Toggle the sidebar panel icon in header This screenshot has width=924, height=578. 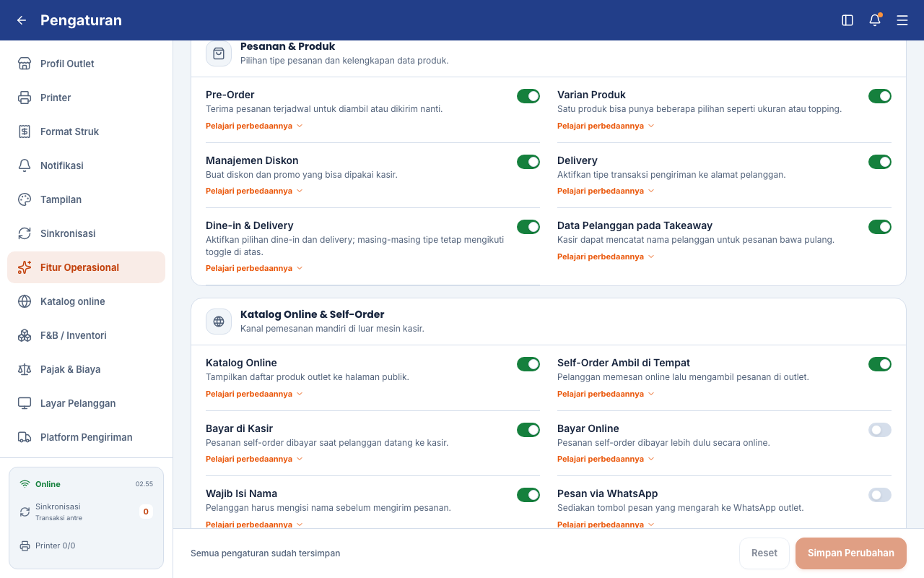point(847,20)
